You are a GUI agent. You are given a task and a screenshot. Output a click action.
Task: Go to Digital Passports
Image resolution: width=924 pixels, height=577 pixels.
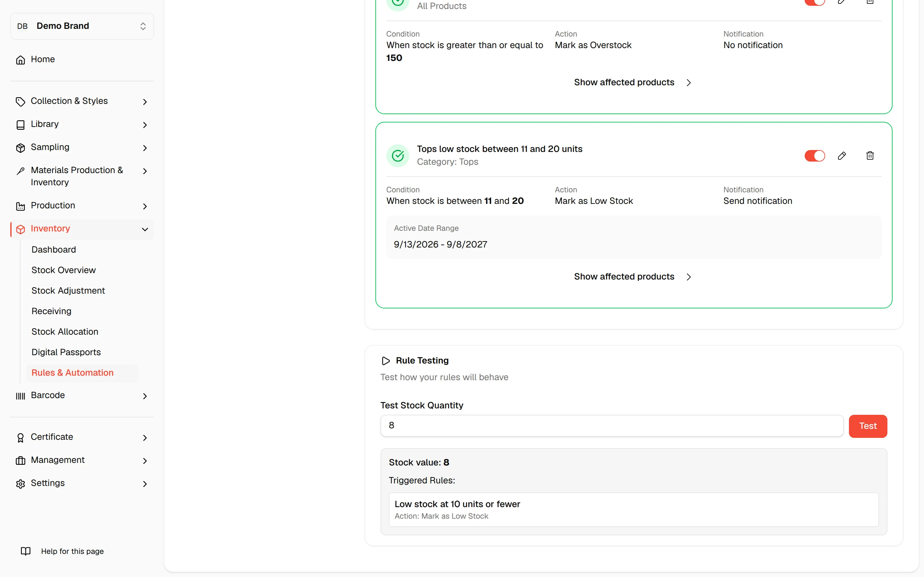66,352
